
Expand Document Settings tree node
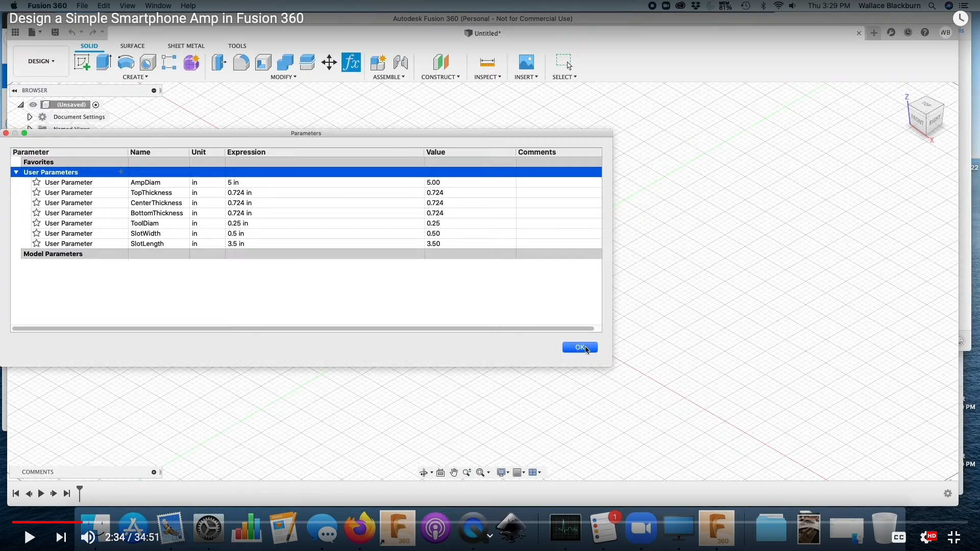pyautogui.click(x=30, y=117)
